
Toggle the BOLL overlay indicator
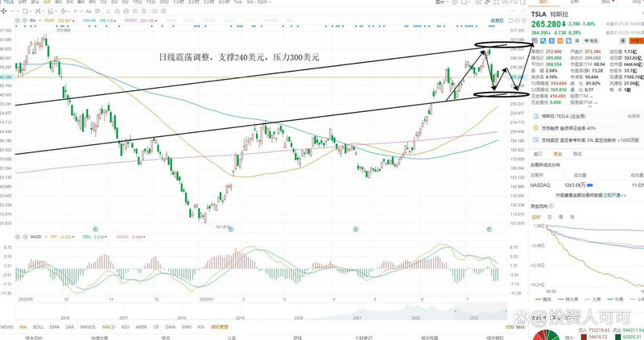[38, 327]
